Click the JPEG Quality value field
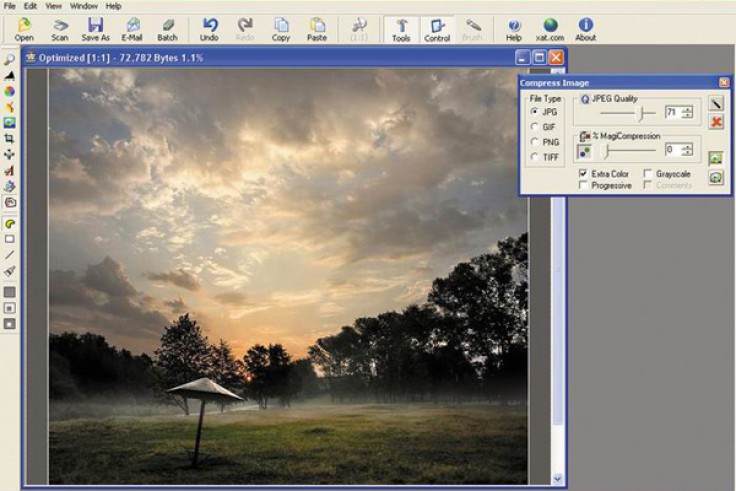736x491 pixels. click(x=672, y=113)
